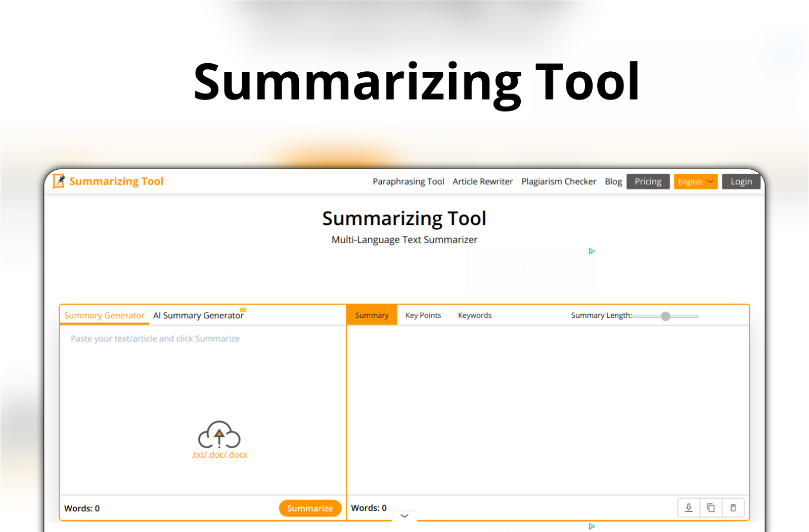Open the Article Rewriter link
The image size is (809, 532).
click(x=483, y=181)
